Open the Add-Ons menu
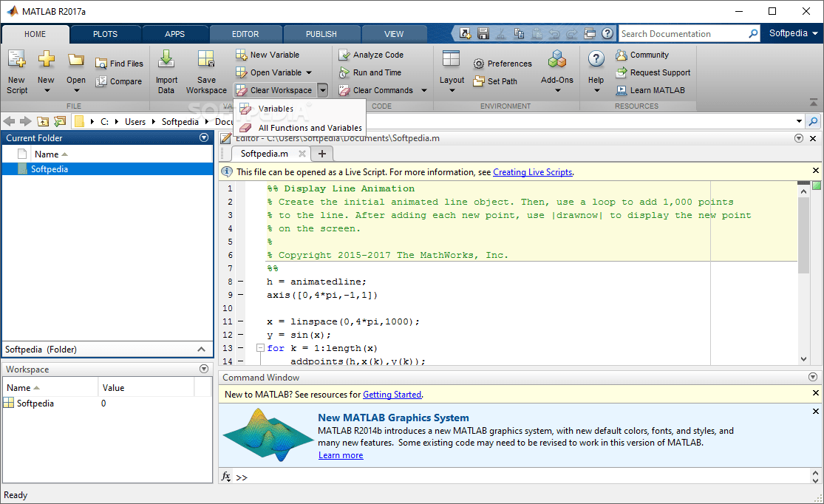This screenshot has height=504, width=824. click(x=557, y=71)
